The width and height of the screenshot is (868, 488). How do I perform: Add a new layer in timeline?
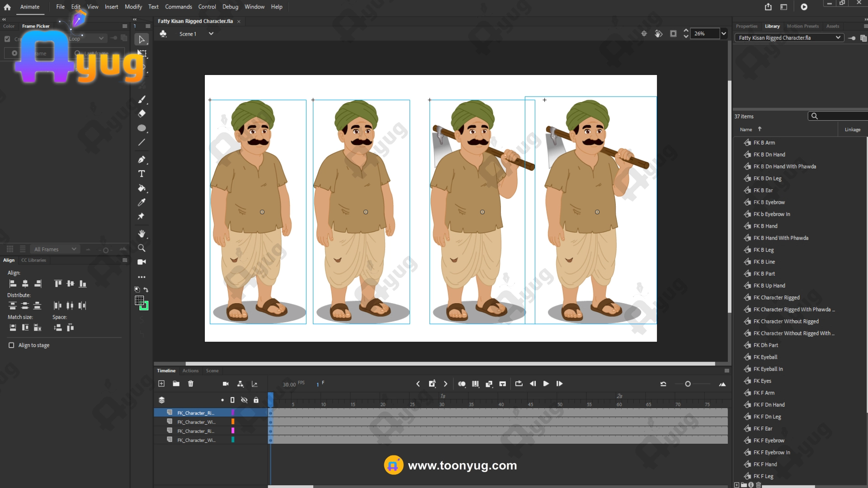(161, 384)
